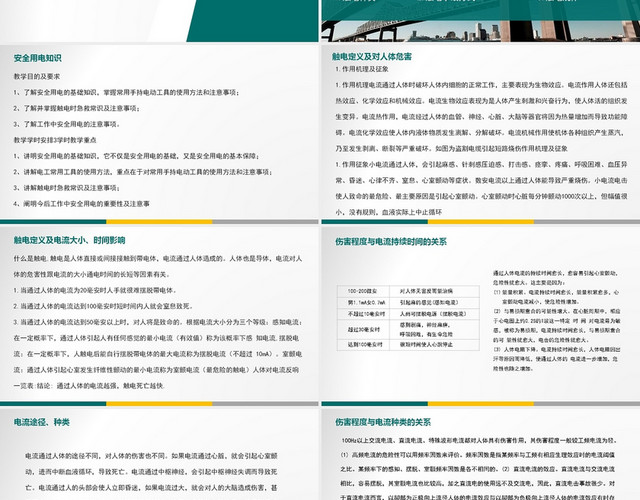Click the line starting '电流通过人体的途径不同'
The height and width of the screenshot is (500, 640).
coord(151,456)
